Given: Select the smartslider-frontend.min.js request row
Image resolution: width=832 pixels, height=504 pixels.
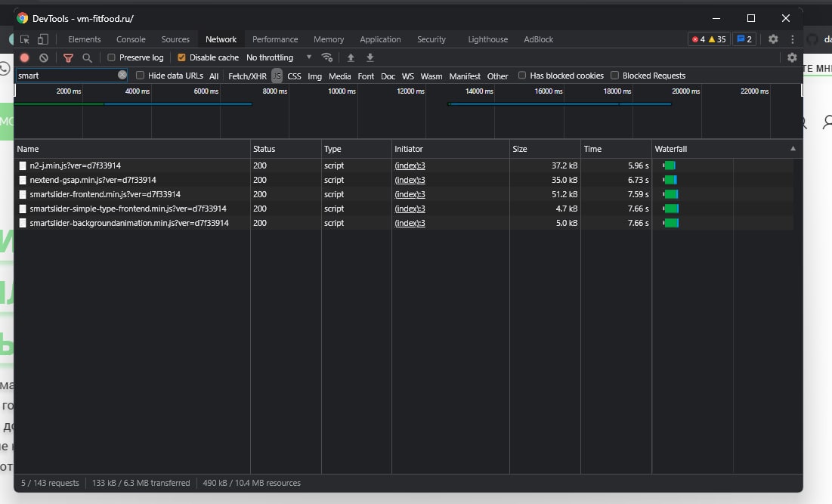Looking at the screenshot, I should (404, 194).
